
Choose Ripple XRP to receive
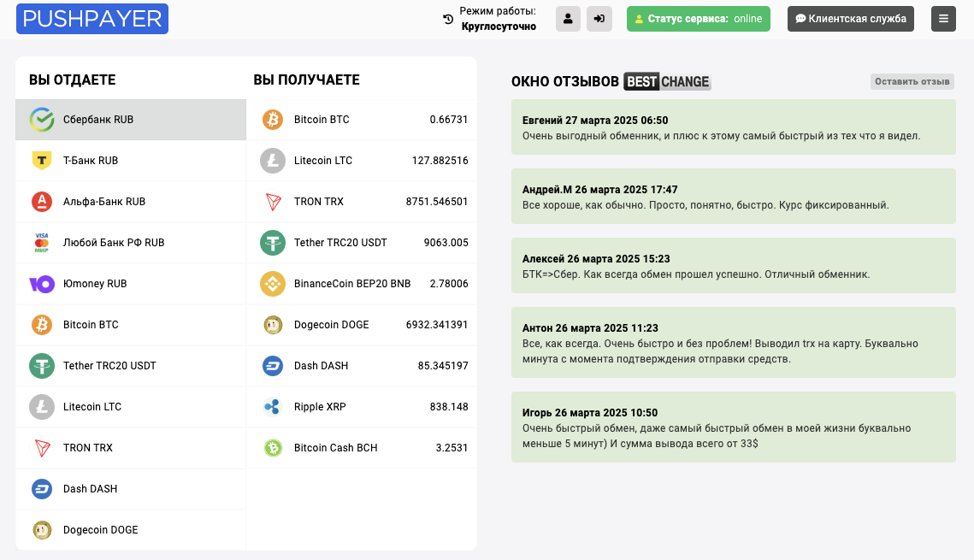coord(362,407)
